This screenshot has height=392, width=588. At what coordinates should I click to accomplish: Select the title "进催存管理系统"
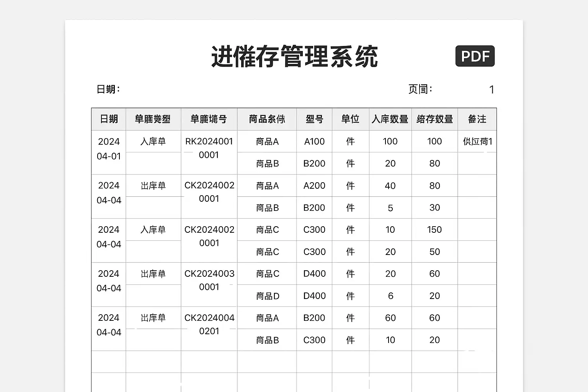coord(295,56)
